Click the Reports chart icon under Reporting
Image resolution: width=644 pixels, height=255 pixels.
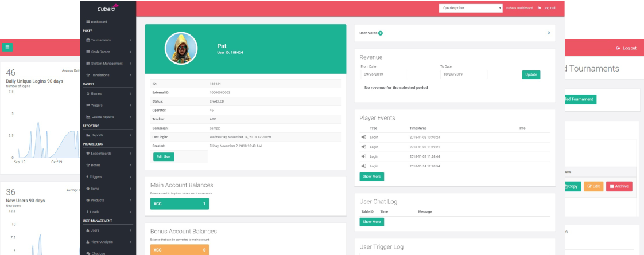[88, 135]
